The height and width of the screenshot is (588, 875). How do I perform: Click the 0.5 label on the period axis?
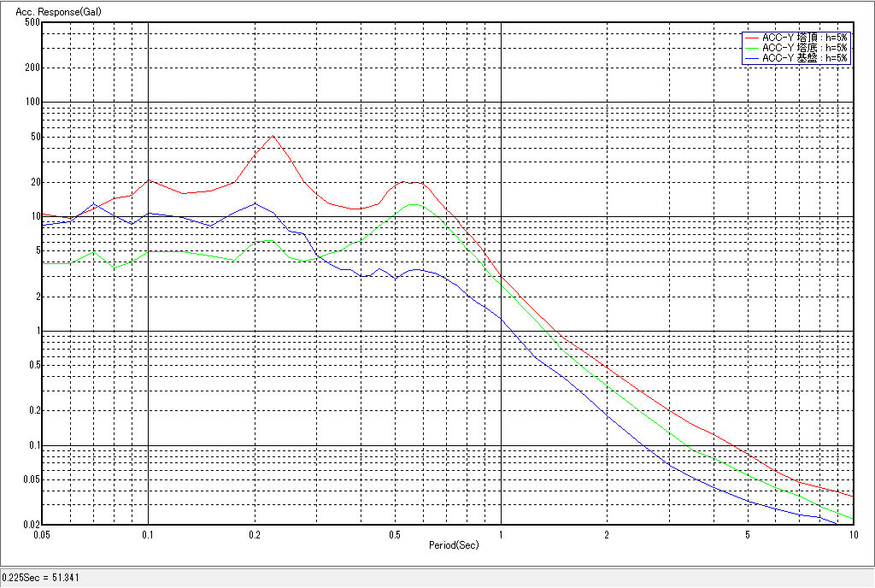(394, 535)
